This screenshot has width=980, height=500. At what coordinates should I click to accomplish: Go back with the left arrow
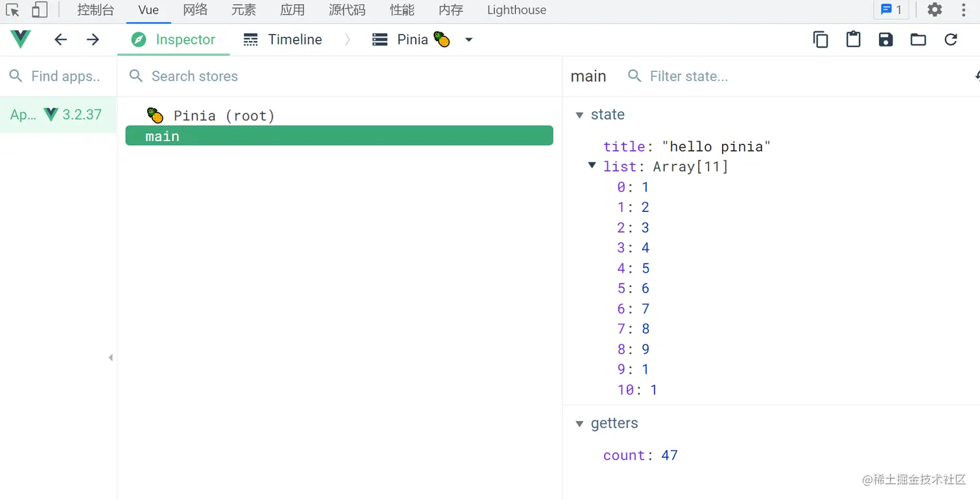pyautogui.click(x=61, y=40)
